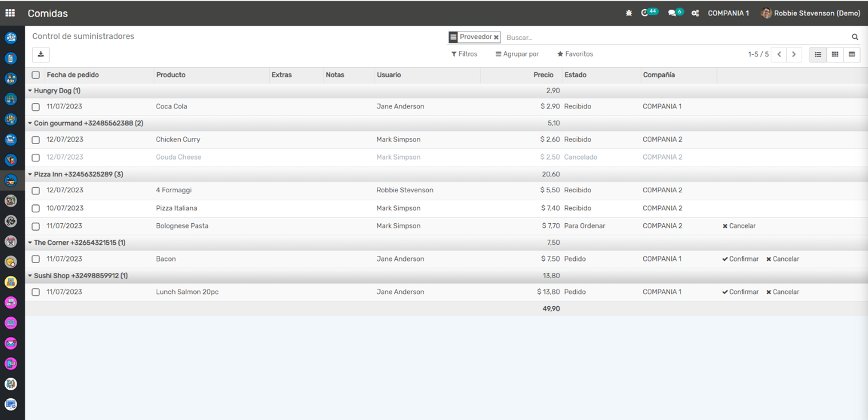Select the Lunch Salmon 20pc row checkbox

tap(35, 292)
